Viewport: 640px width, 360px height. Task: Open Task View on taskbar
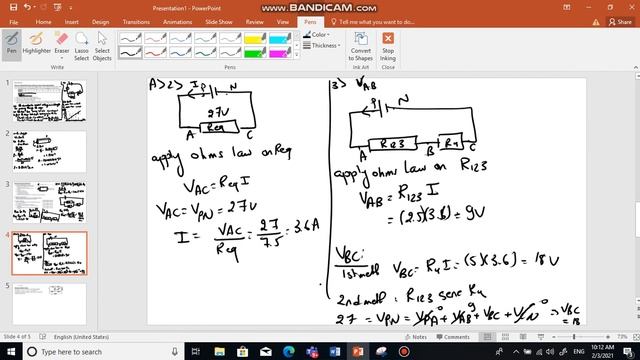point(196,351)
